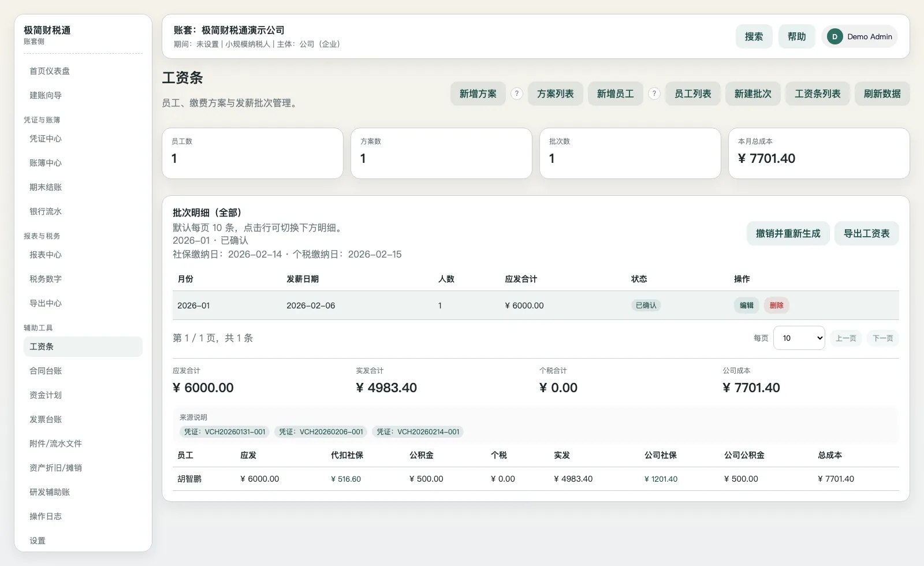The width and height of the screenshot is (924, 566).
Task: Click 新增员工 to add an employee
Action: click(x=615, y=93)
